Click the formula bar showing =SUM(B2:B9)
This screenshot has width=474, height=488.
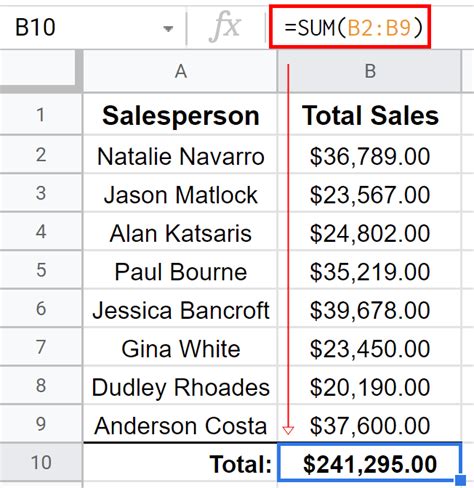tap(350, 27)
